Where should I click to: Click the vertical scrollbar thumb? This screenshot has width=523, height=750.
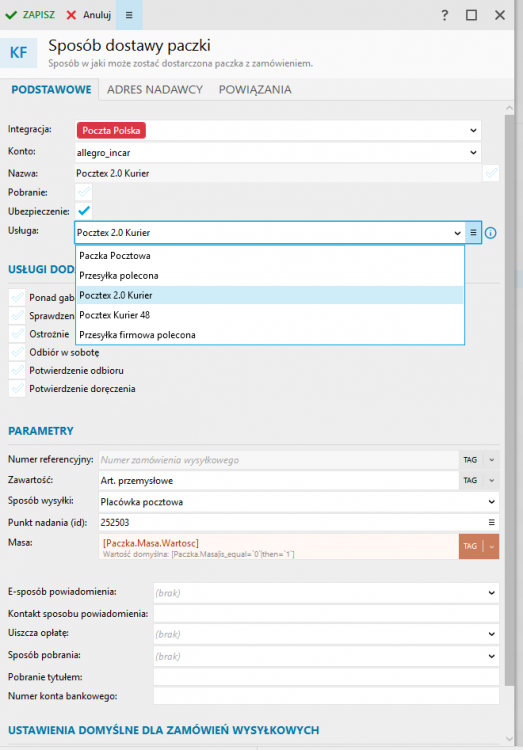click(x=509, y=397)
